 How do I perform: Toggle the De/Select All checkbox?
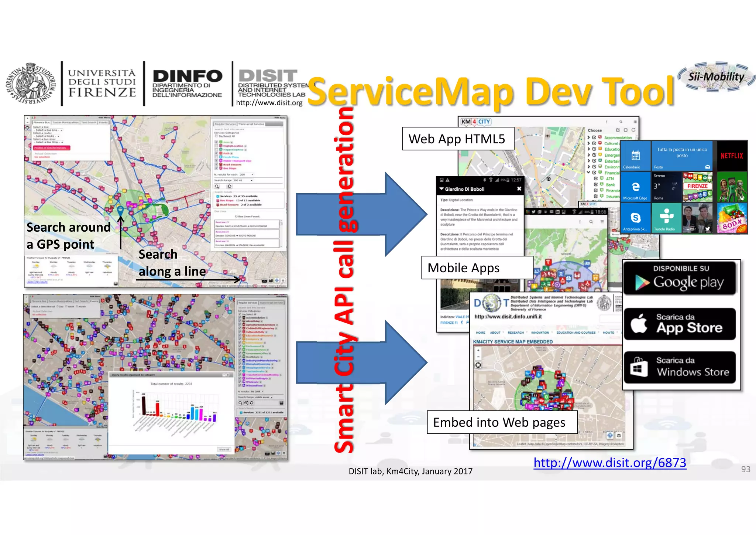coord(216,136)
